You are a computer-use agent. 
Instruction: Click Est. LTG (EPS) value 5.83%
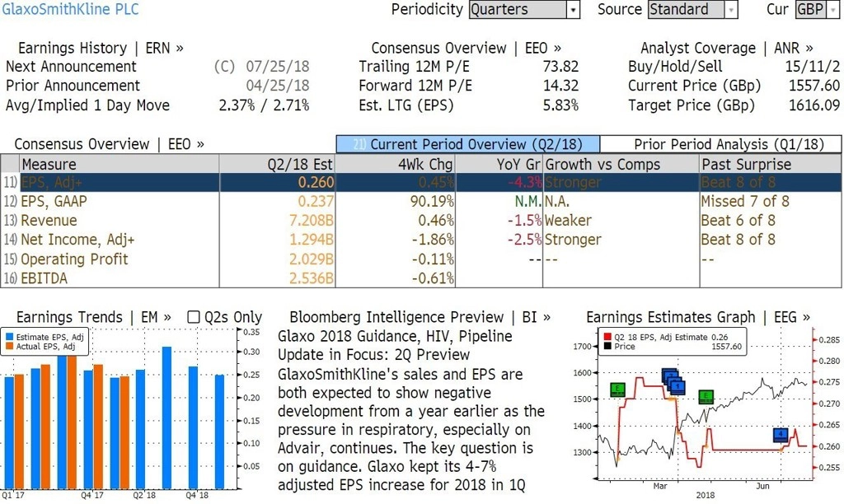pyautogui.click(x=560, y=105)
